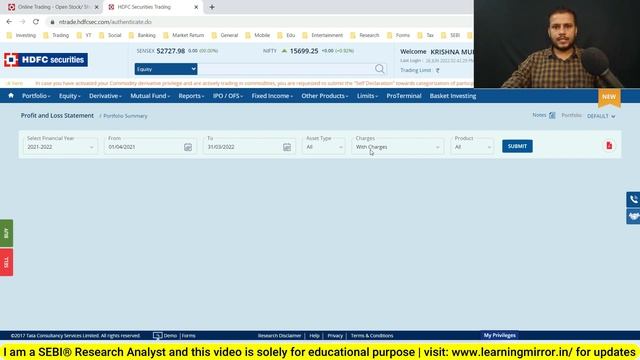Click the browser back arrow
This screenshot has height=360, width=640.
click(x=9, y=22)
